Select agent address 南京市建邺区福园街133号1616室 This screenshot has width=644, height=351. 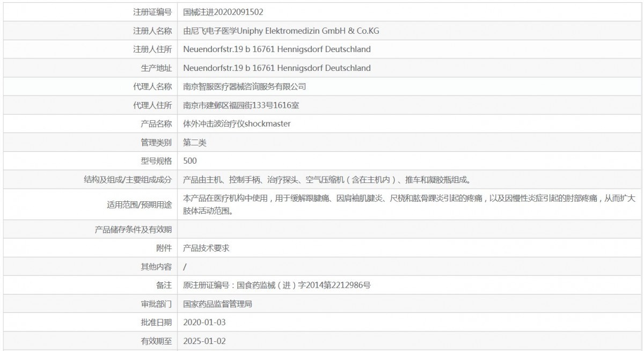[241, 105]
